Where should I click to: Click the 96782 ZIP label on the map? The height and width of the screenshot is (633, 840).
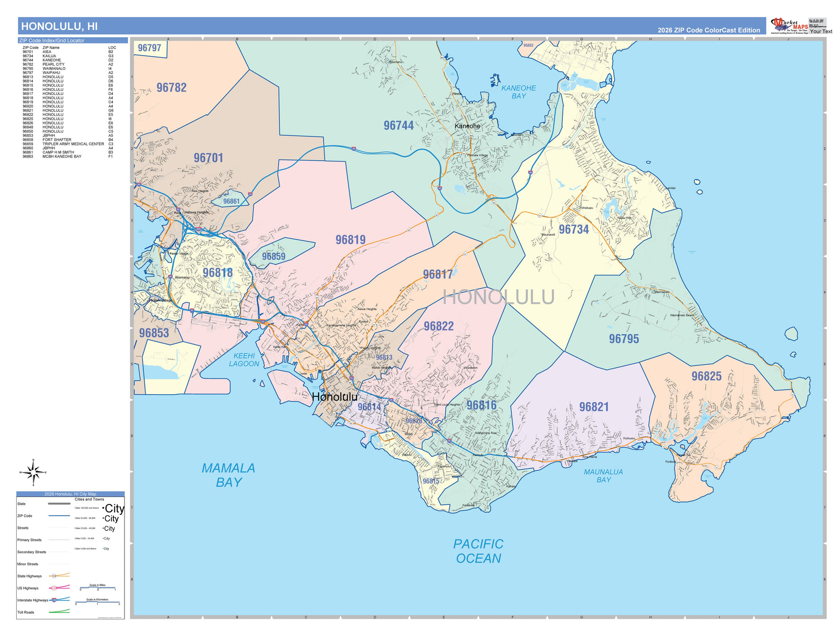(172, 88)
